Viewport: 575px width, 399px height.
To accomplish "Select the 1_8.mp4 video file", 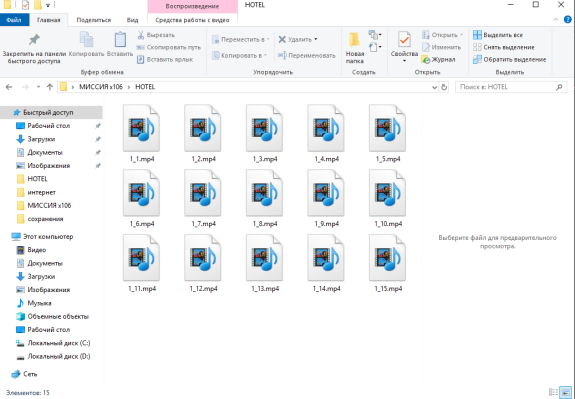I will click(x=264, y=198).
